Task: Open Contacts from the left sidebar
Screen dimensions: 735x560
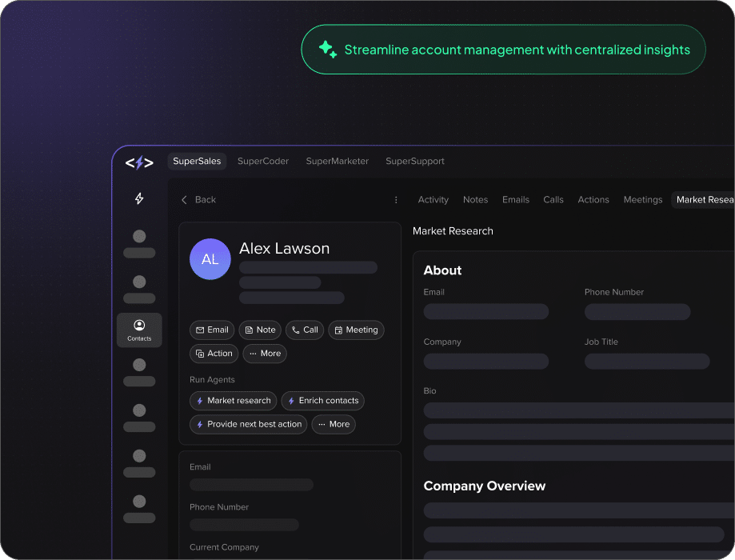Action: 139,330
